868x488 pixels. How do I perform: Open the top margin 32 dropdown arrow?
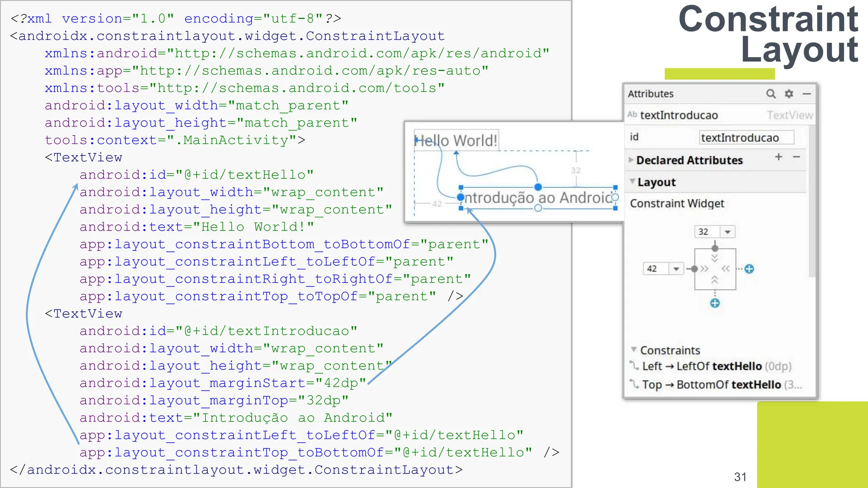click(x=728, y=232)
